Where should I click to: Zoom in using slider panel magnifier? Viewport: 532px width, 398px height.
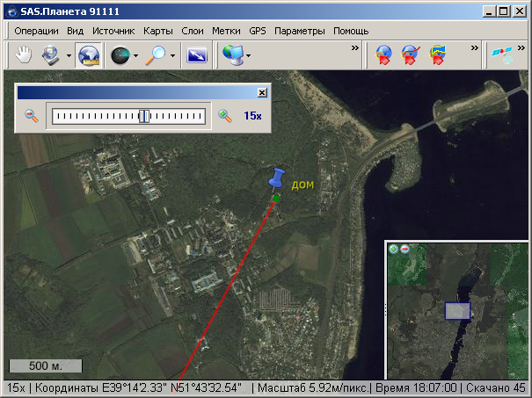(x=225, y=115)
